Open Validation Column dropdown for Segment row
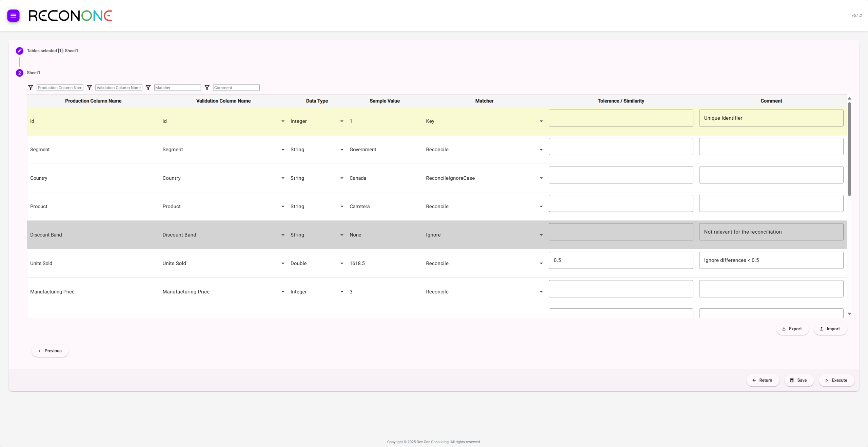 pos(283,150)
